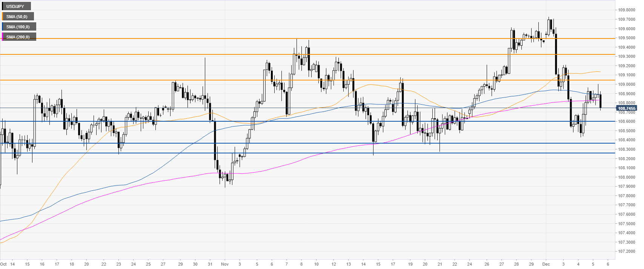Select the Oct date label on time axis

click(x=3, y=264)
